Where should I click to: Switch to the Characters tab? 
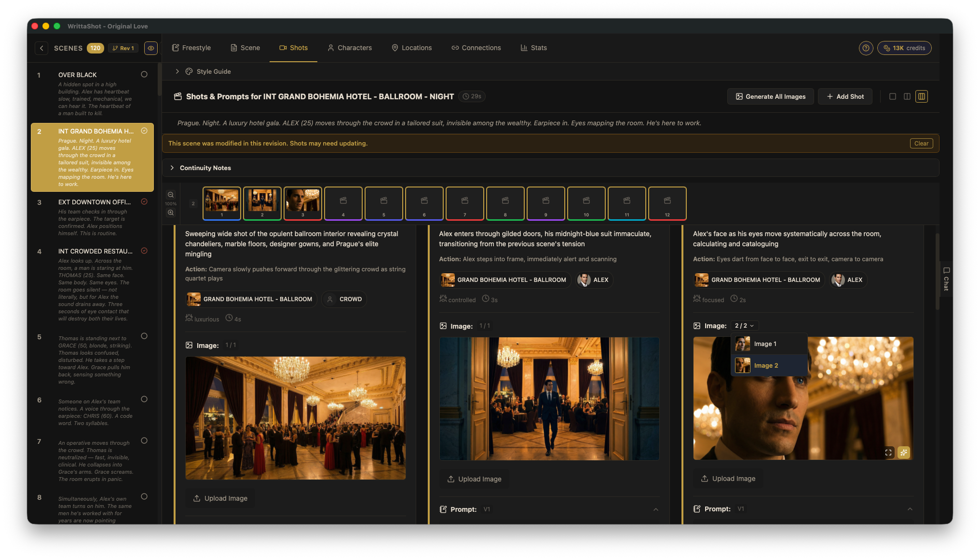(350, 48)
